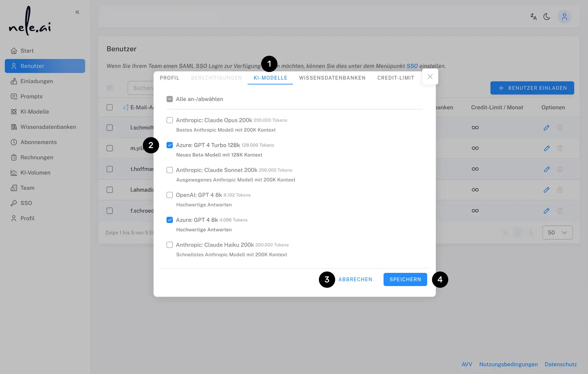The image size is (588, 374).
Task: Open the Nutzungsbedingungen footer link
Action: click(x=508, y=364)
